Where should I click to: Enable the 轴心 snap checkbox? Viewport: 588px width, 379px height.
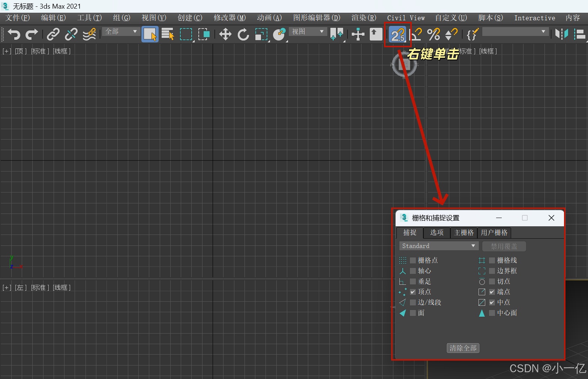[413, 271]
